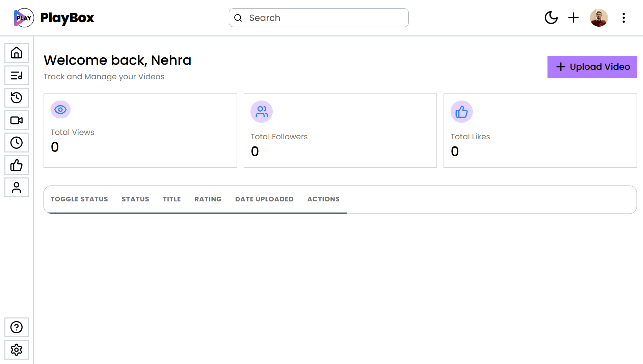643x364 pixels.
Task: Open the three-dot more options menu
Action: [x=623, y=18]
